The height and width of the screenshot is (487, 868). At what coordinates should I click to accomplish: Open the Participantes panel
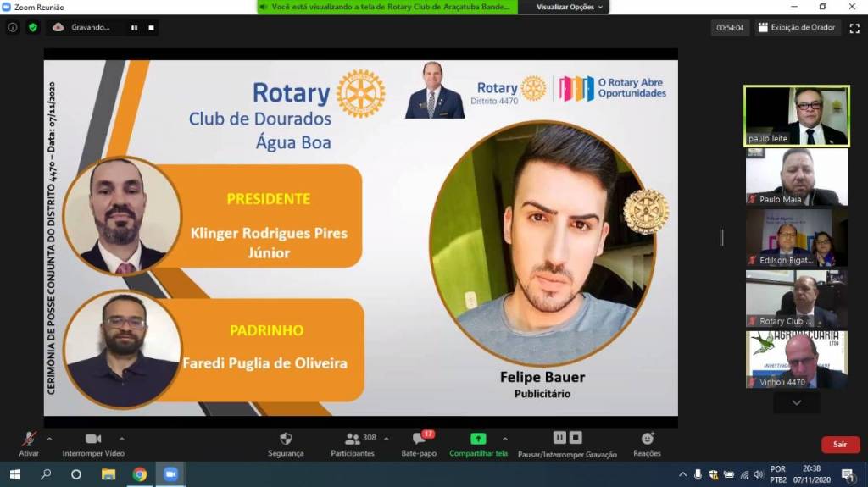(353, 439)
